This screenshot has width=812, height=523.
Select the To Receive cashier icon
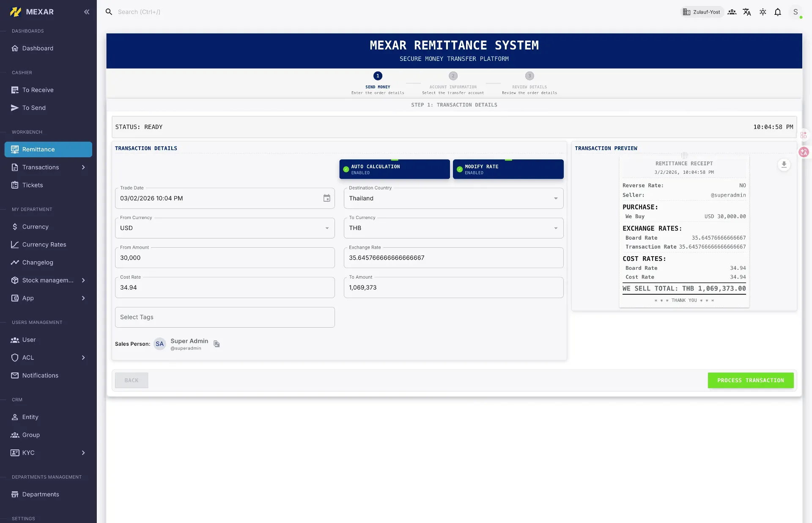point(15,90)
